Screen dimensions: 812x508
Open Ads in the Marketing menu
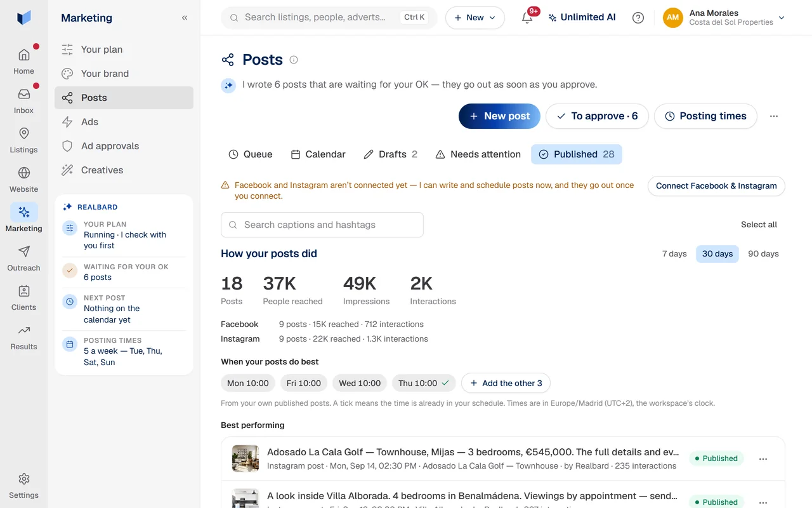pos(124,122)
